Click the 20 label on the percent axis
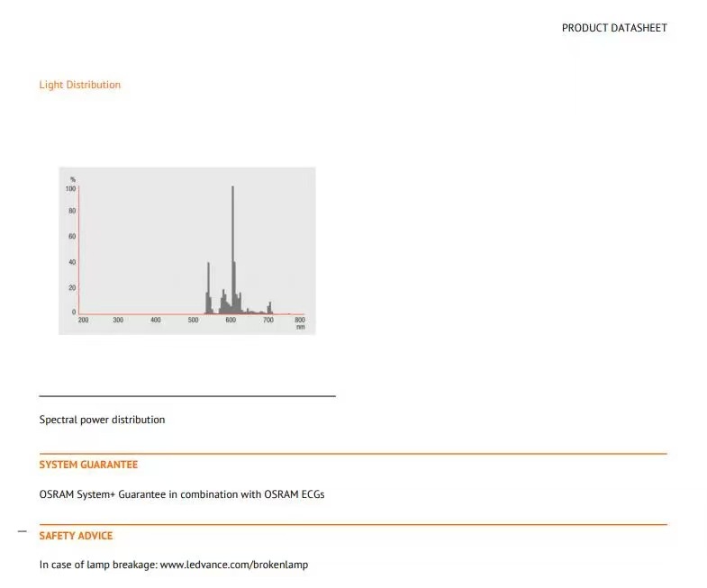 tap(72, 287)
